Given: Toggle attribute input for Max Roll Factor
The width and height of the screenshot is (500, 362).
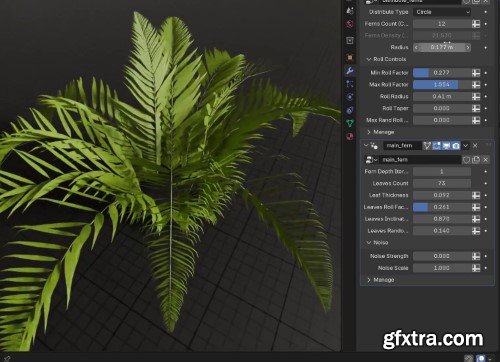Looking at the screenshot, I should [476, 85].
